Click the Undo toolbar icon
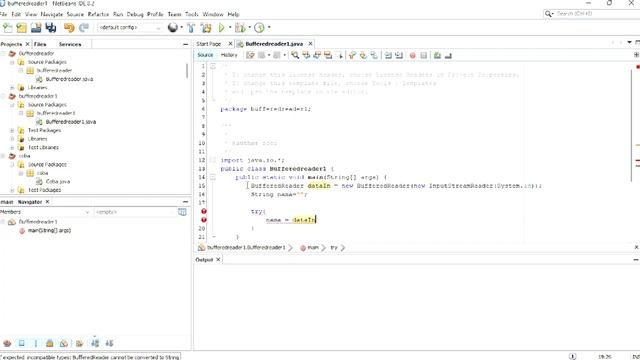This screenshot has height=360, width=640. (x=69, y=28)
